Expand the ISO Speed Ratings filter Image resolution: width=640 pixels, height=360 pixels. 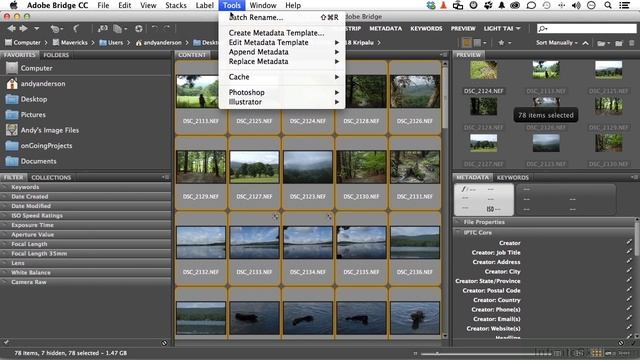(x=86, y=216)
